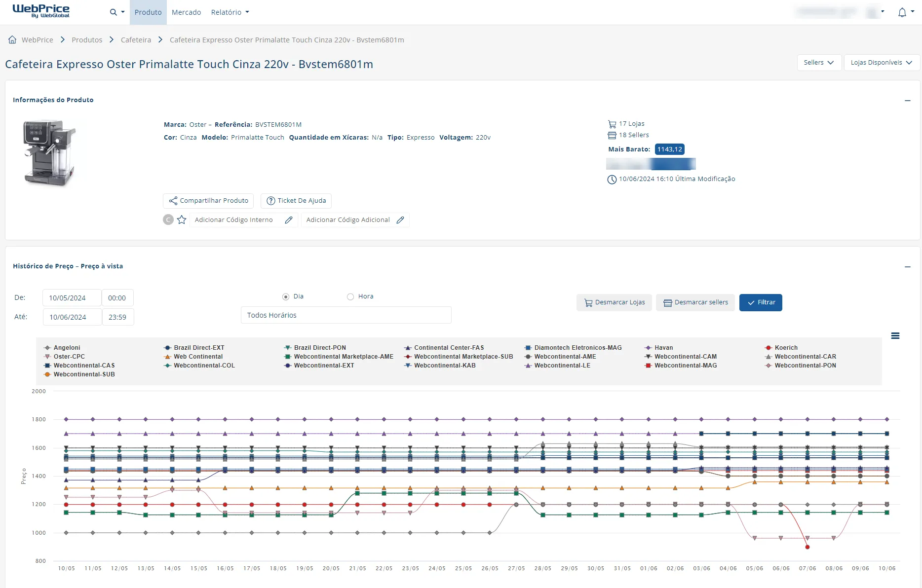The width and height of the screenshot is (922, 588).
Task: Switch to the Mercado tab
Action: tap(186, 12)
